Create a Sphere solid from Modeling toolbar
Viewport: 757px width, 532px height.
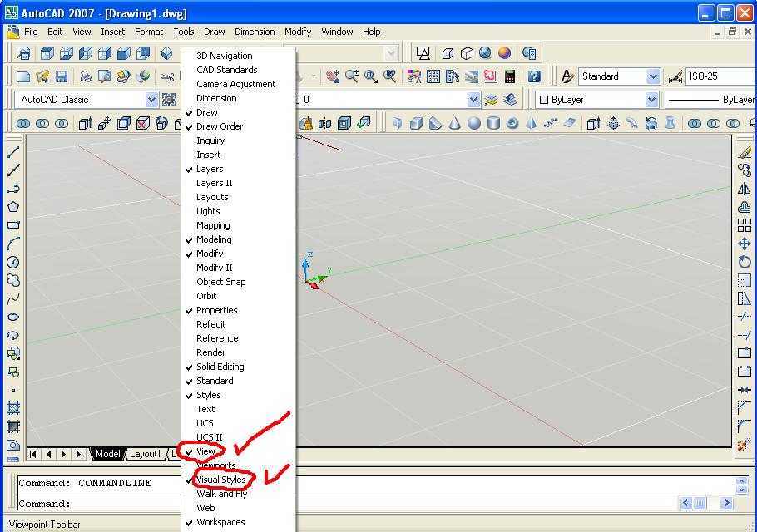point(474,123)
